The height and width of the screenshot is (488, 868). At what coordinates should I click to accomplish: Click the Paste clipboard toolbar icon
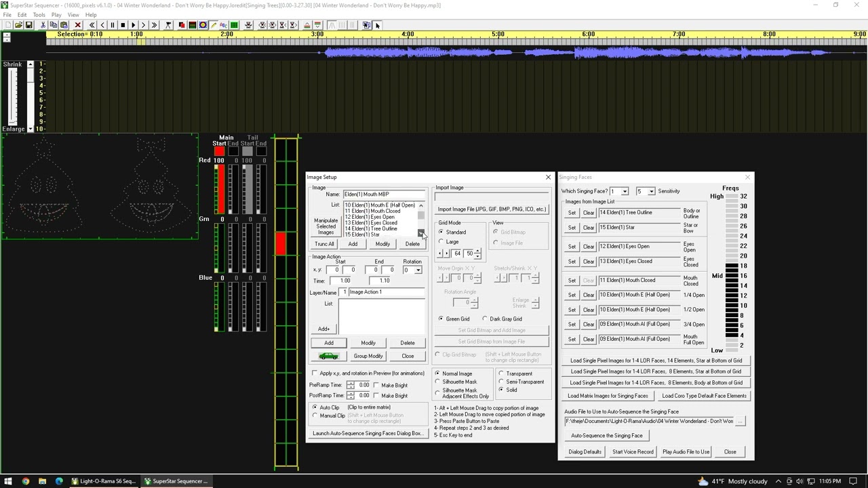[x=64, y=25]
